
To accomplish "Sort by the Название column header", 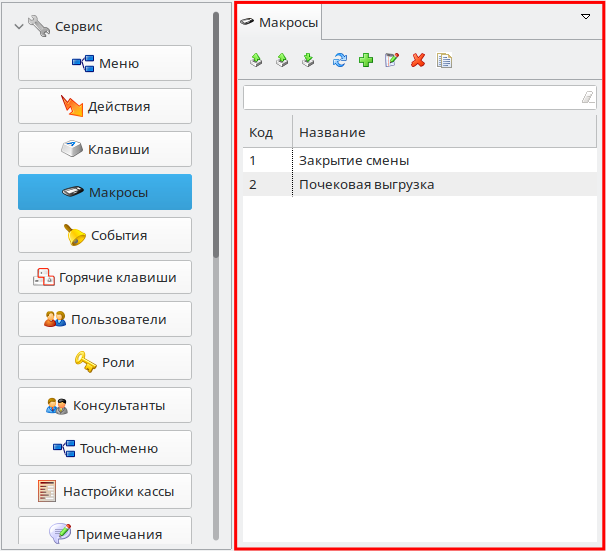I will pos(444,132).
